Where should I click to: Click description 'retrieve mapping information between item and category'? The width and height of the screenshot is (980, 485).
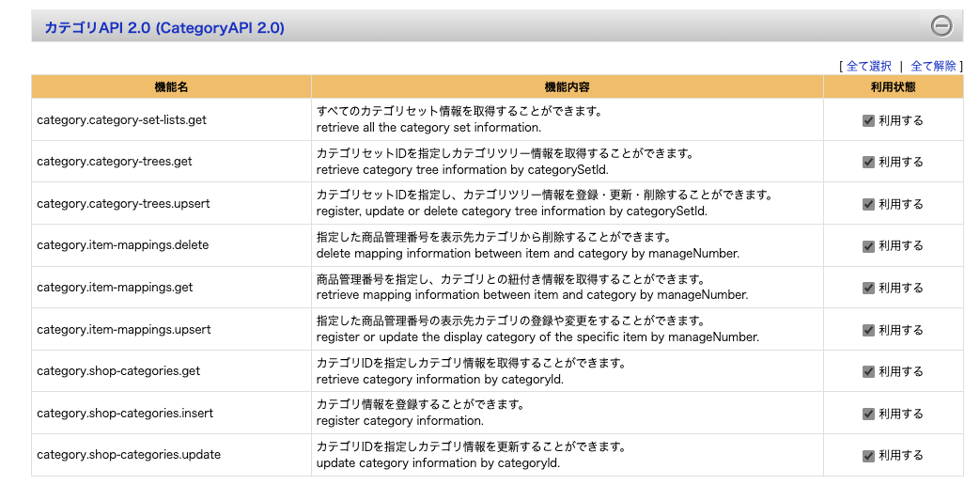532,295
